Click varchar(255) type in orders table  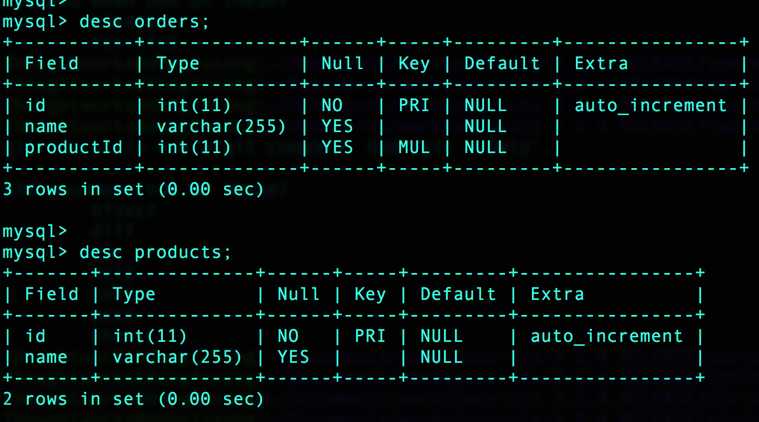(x=221, y=127)
